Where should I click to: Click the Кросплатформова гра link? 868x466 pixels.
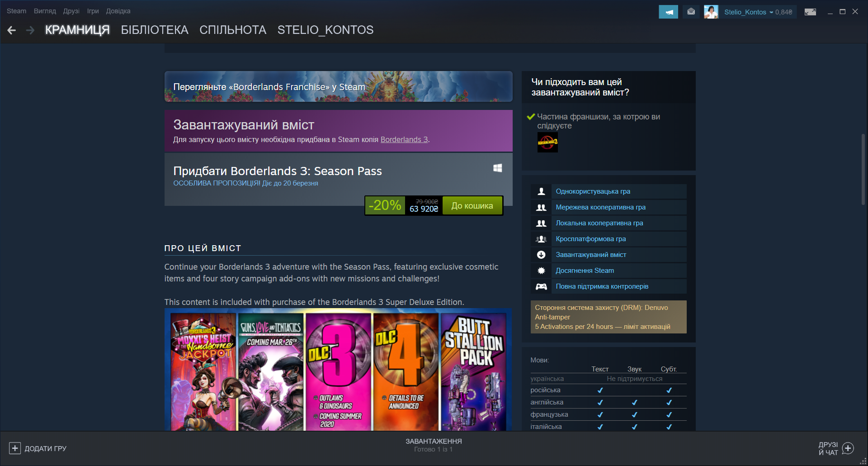click(x=591, y=239)
